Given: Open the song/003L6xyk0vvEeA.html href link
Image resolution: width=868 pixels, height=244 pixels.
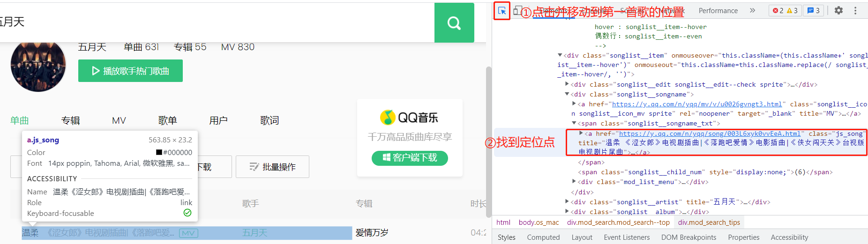Looking at the screenshot, I should 710,133.
